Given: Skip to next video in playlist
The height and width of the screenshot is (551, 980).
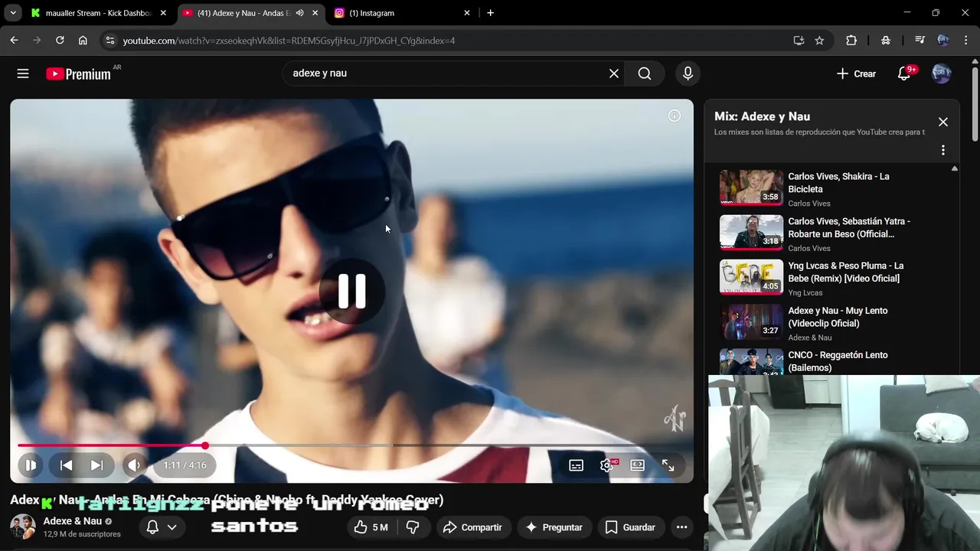Looking at the screenshot, I should (96, 465).
